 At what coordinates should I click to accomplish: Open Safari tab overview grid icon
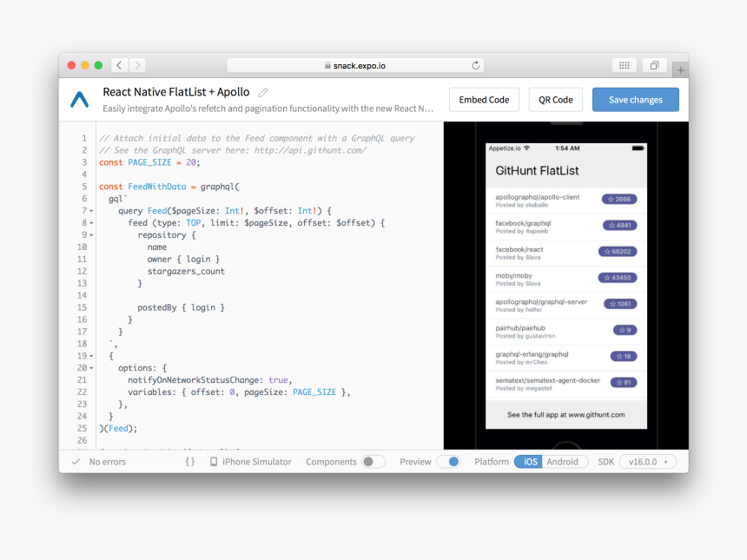click(624, 65)
